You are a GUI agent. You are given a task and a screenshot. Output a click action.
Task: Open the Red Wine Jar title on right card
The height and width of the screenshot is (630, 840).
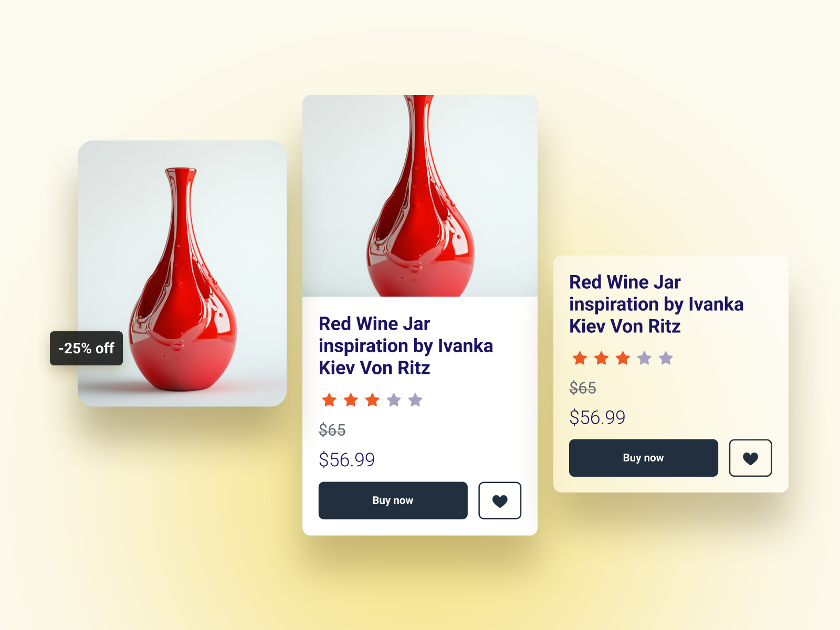point(656,304)
